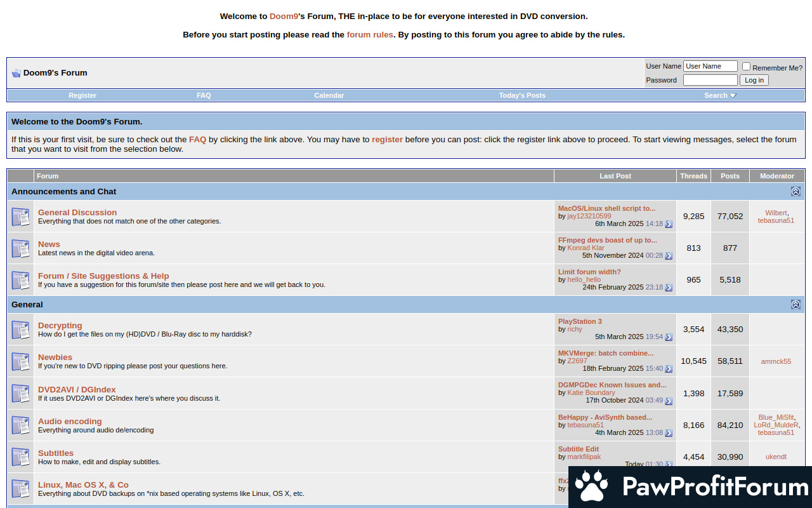
Task: Open last post 'Limit forum width?'
Action: pos(589,272)
